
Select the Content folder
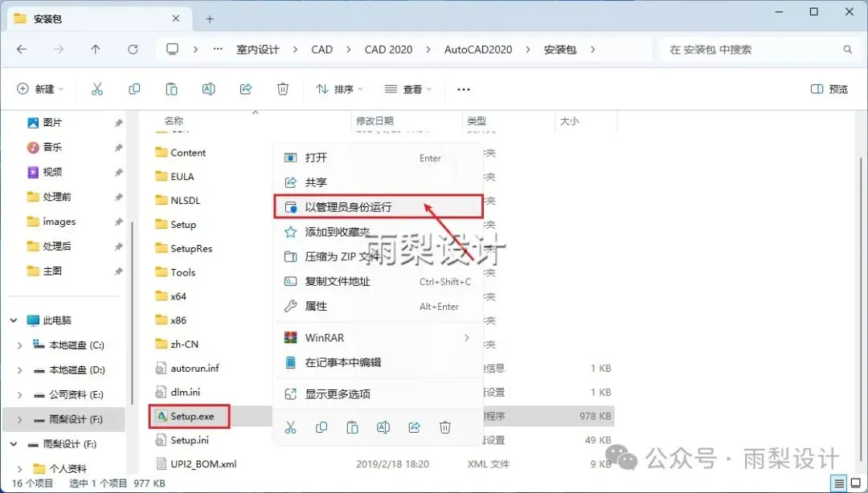coord(181,153)
